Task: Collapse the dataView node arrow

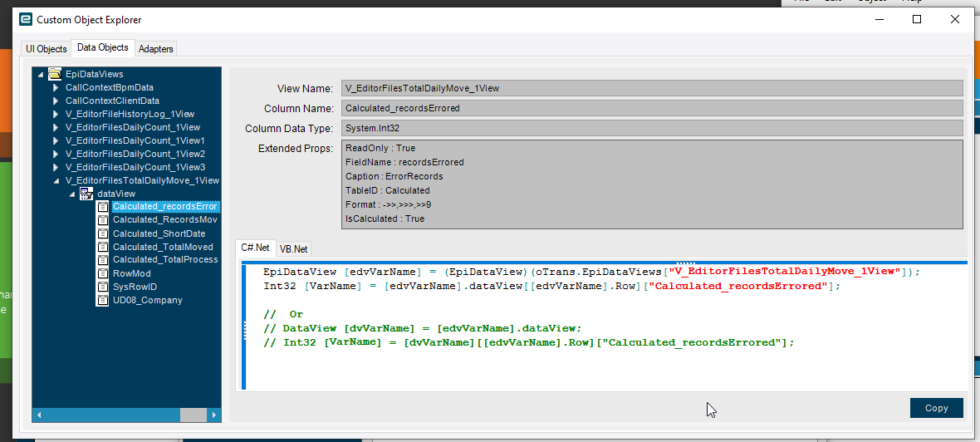Action: (72, 194)
